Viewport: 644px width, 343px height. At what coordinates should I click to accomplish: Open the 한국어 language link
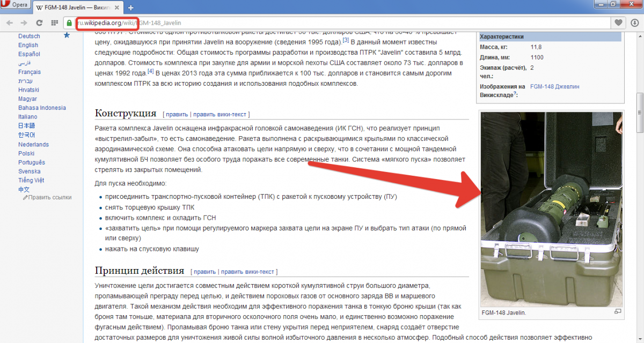[26, 135]
